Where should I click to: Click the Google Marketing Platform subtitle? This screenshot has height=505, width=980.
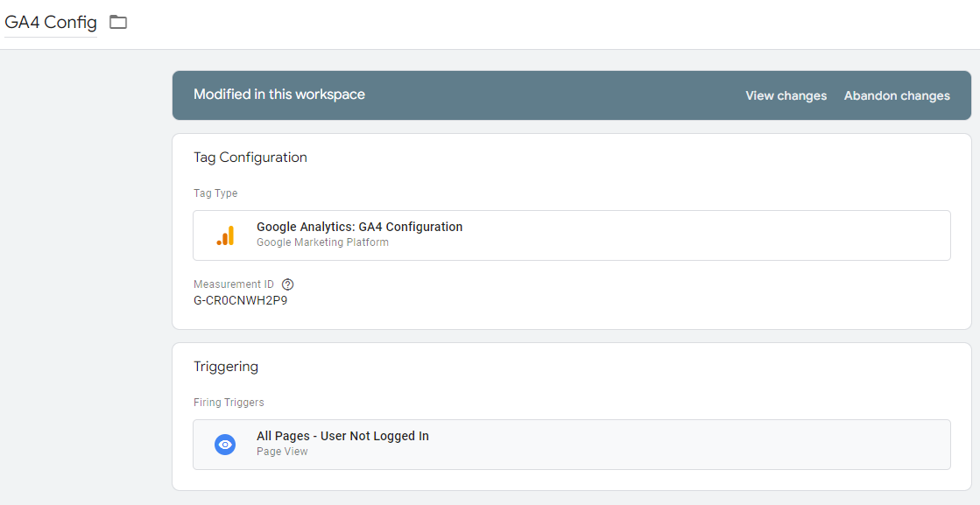coord(322,242)
